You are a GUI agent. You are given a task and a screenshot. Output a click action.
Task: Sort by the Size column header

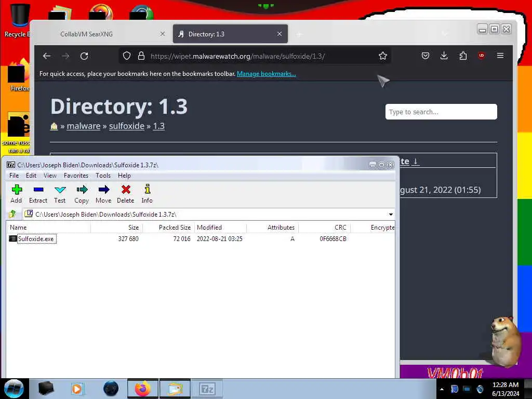[117, 228]
